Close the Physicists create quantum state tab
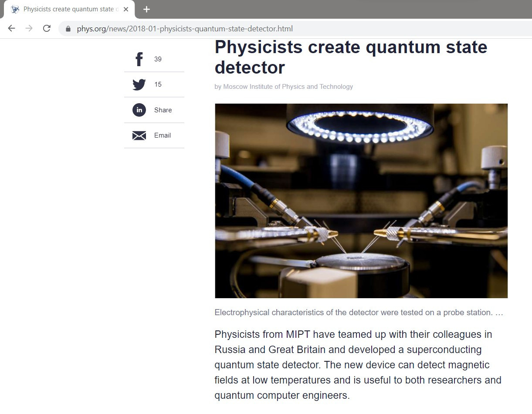532x414 pixels. coord(126,9)
